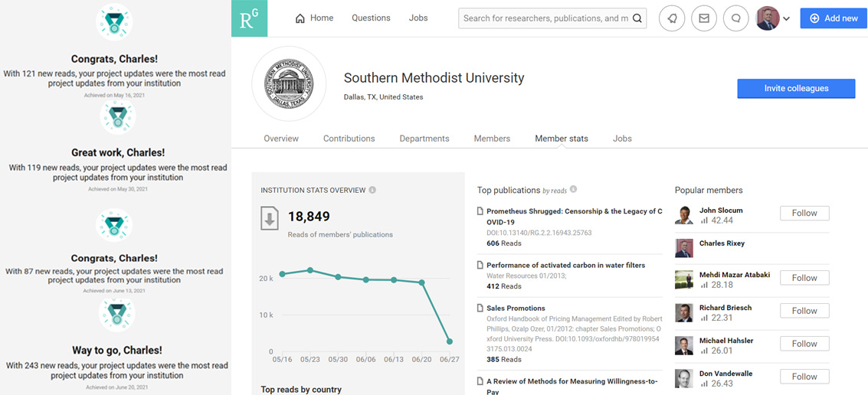Click Southern Methodist University seal logo

click(x=288, y=83)
